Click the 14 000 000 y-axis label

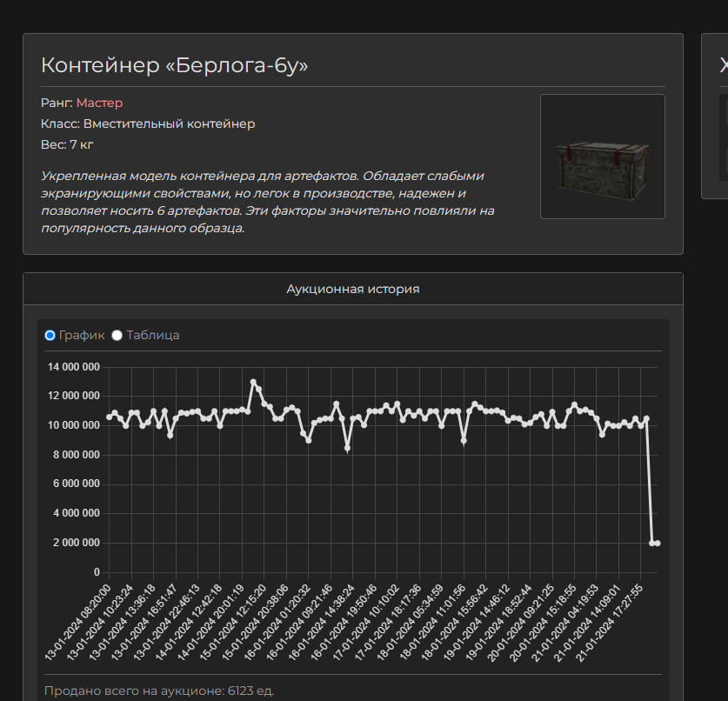tap(72, 367)
